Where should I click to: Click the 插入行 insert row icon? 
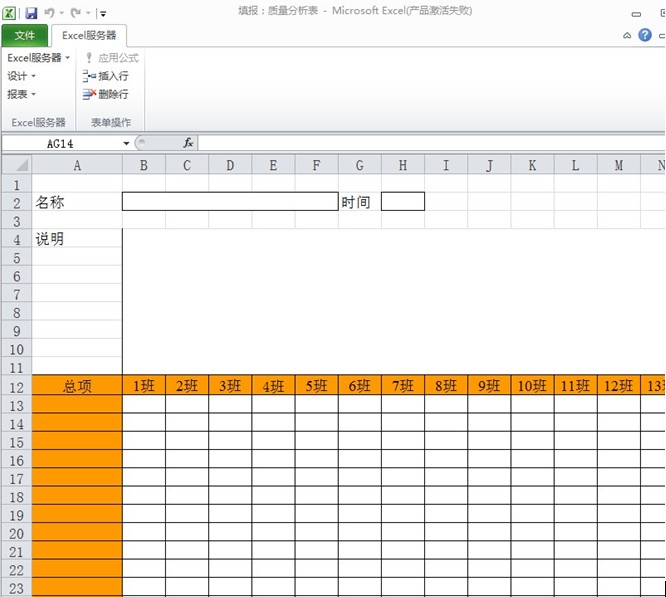(x=89, y=76)
